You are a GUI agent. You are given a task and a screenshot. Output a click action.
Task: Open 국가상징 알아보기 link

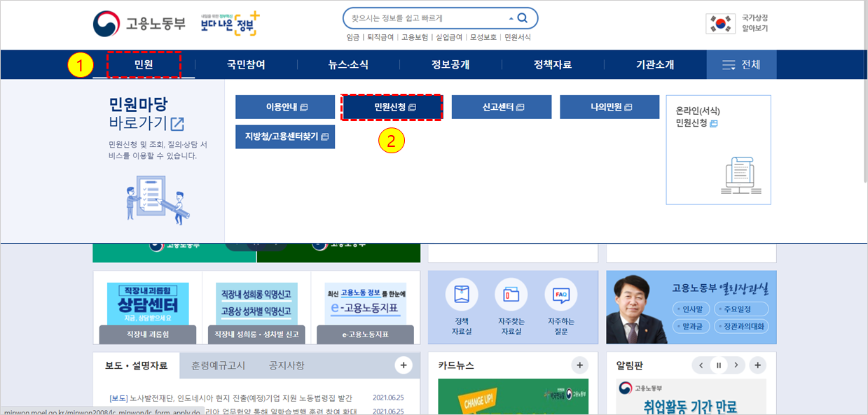click(x=755, y=23)
